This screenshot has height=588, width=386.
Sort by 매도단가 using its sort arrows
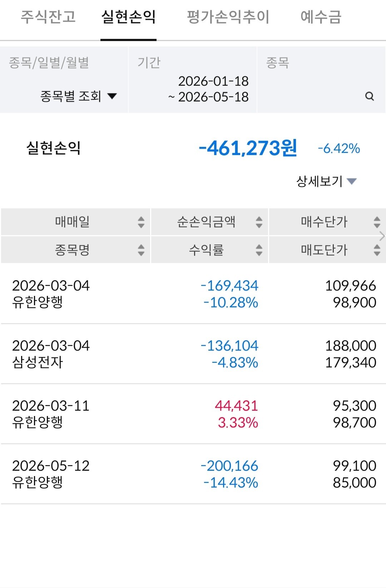tap(377, 250)
